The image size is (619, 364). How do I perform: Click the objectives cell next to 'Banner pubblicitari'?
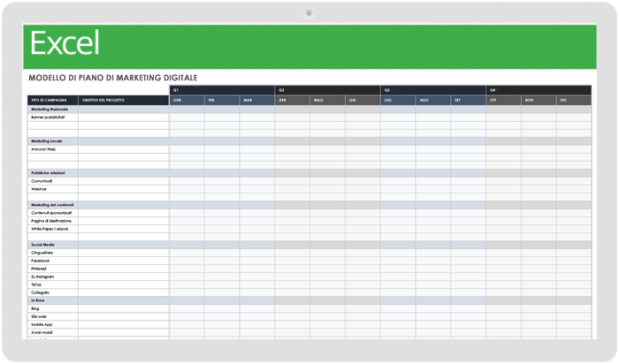pos(124,118)
